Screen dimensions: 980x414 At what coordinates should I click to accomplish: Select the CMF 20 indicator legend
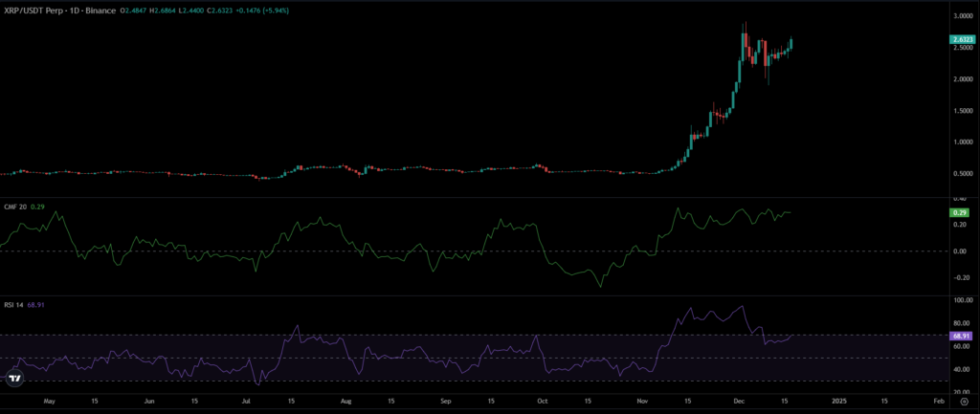15,207
